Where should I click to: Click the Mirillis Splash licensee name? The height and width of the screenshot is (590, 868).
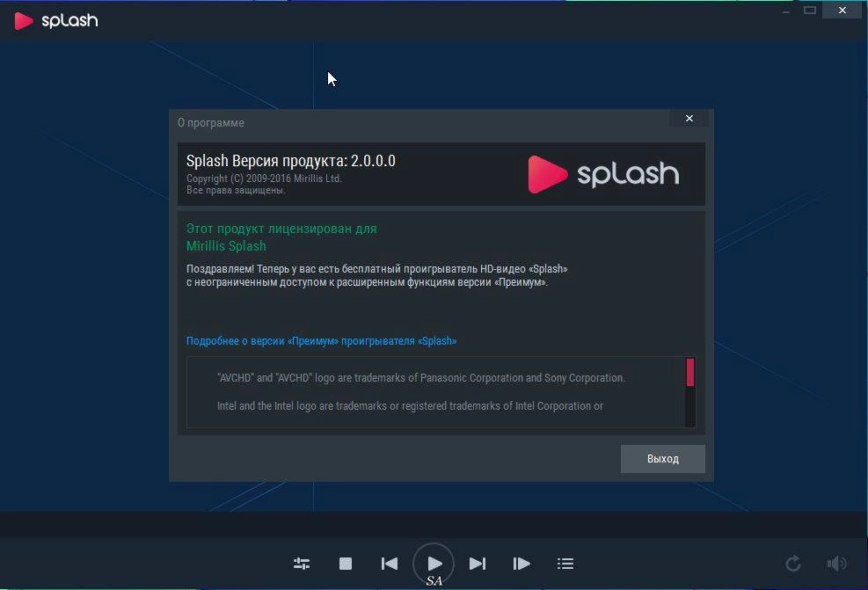(x=226, y=245)
